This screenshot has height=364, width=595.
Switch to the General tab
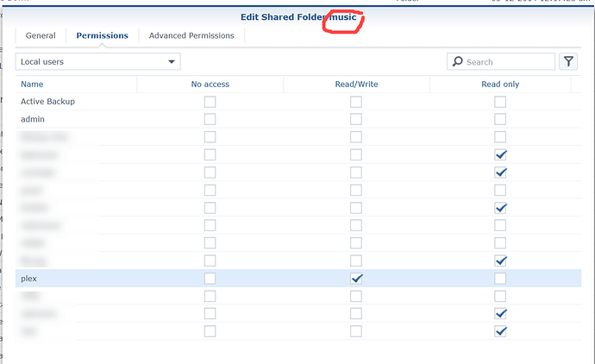41,35
